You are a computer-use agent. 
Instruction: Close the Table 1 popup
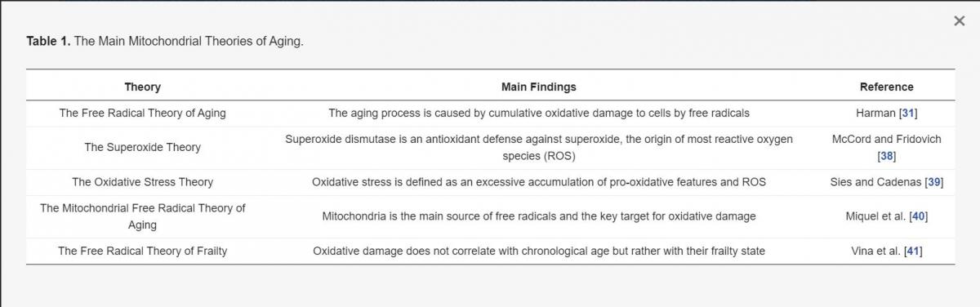click(x=959, y=21)
